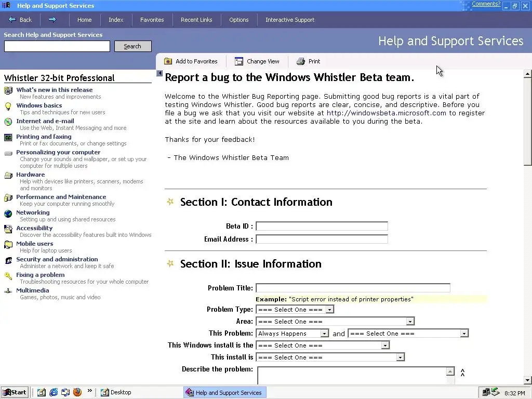
Task: Open the Index menu item
Action: [x=116, y=20]
